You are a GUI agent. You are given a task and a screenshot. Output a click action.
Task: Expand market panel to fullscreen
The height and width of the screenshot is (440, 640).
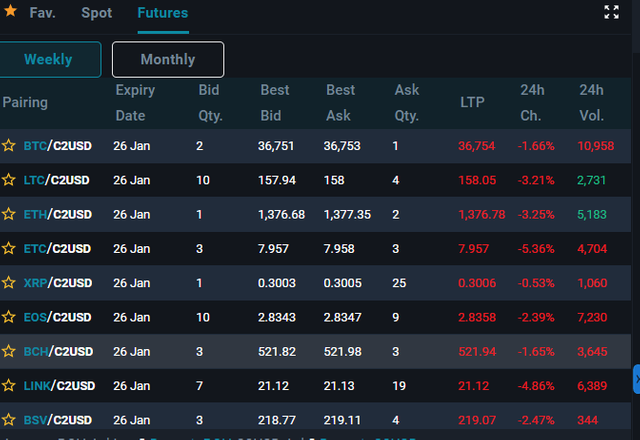pos(611,12)
